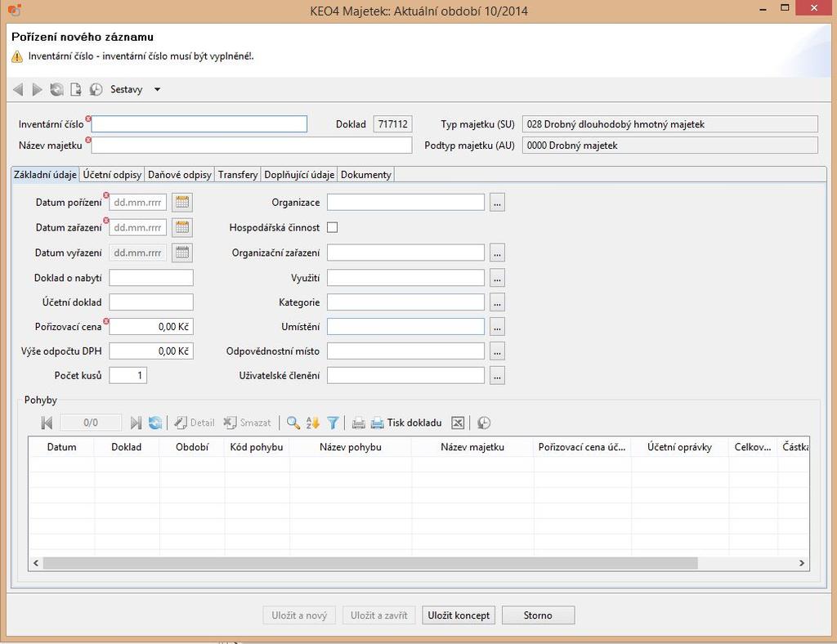The height and width of the screenshot is (644, 837).
Task: Click the filter funnel icon in Pohyby
Action: point(333,423)
